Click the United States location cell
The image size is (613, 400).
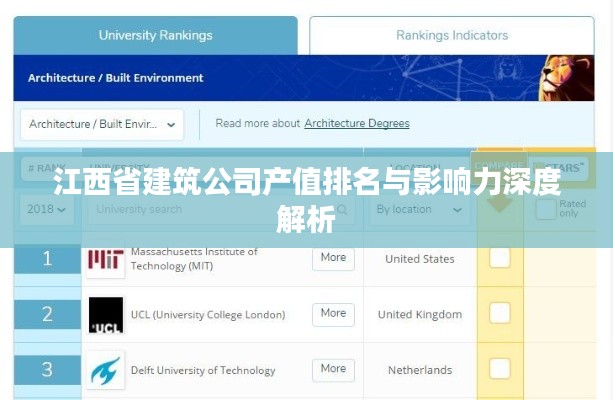coord(420,259)
